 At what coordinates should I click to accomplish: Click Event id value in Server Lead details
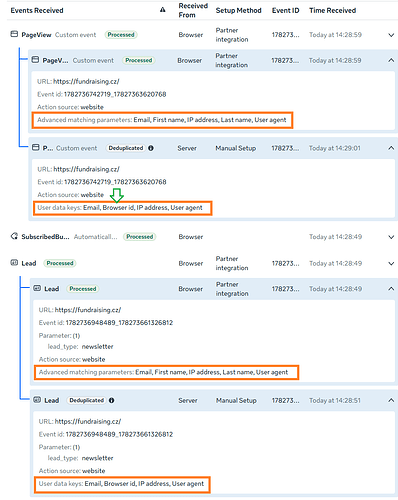tap(119, 434)
